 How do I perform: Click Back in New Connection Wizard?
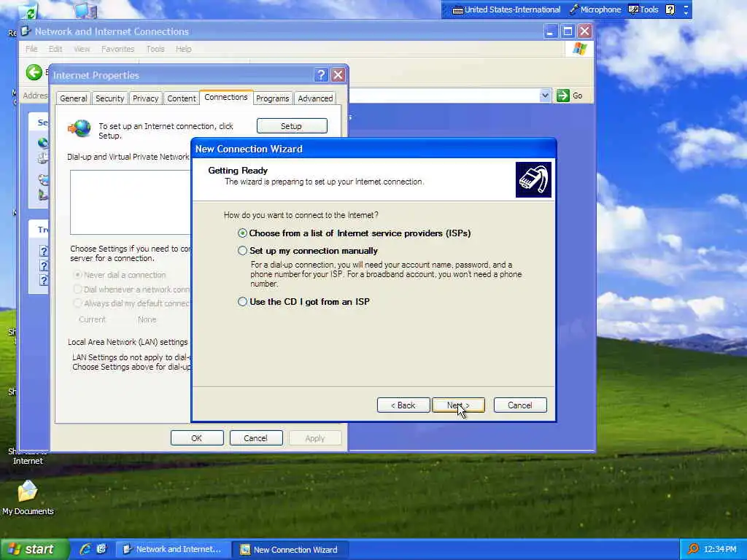(403, 405)
